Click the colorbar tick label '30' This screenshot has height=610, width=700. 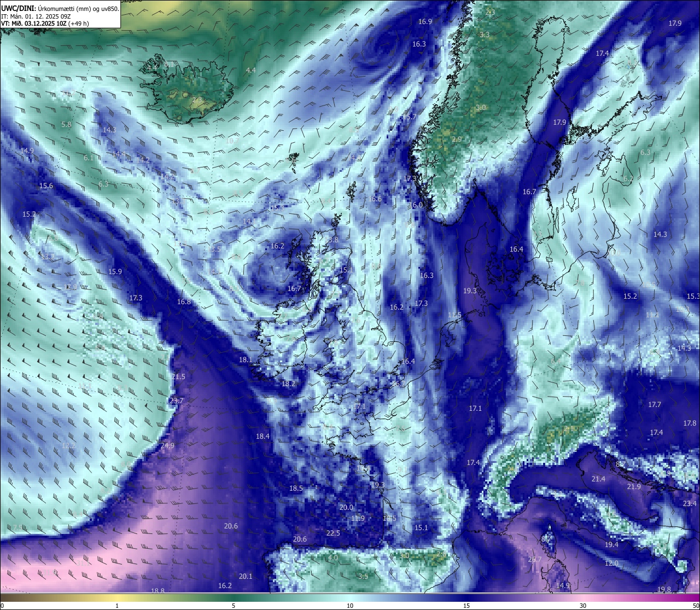(583, 606)
